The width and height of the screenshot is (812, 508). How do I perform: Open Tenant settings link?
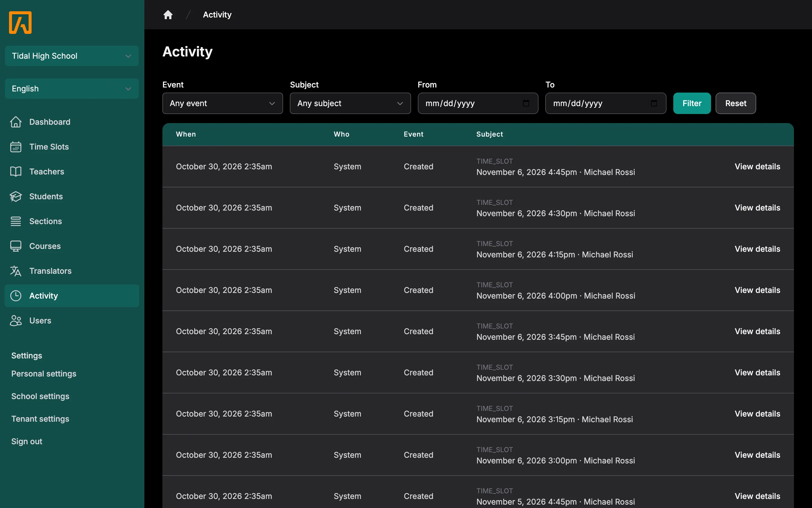click(40, 419)
